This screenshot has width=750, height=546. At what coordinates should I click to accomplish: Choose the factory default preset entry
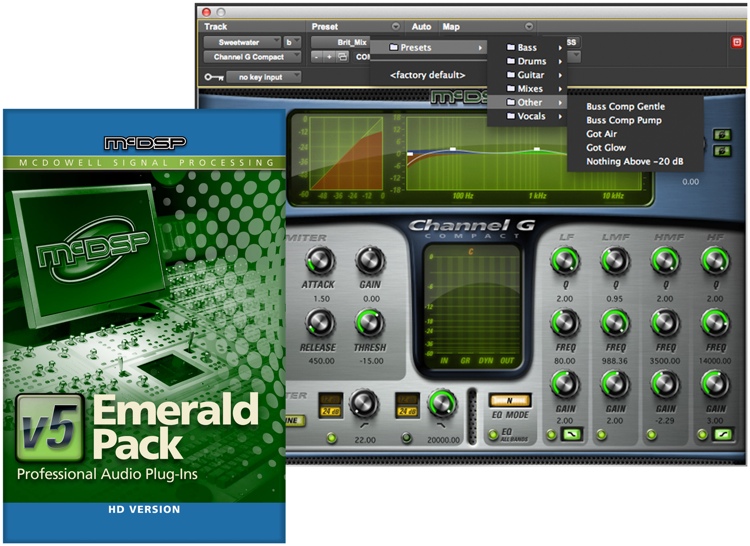pyautogui.click(x=427, y=75)
